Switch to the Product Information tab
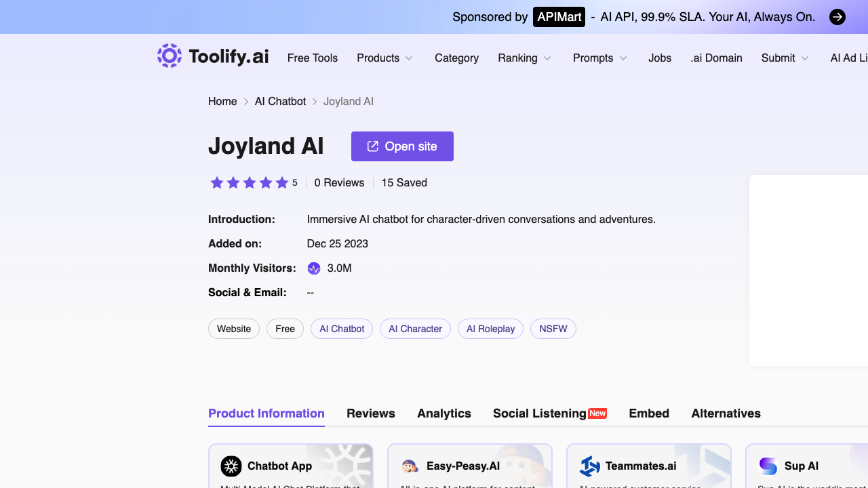Viewport: 868px width, 488px height. [x=267, y=413]
